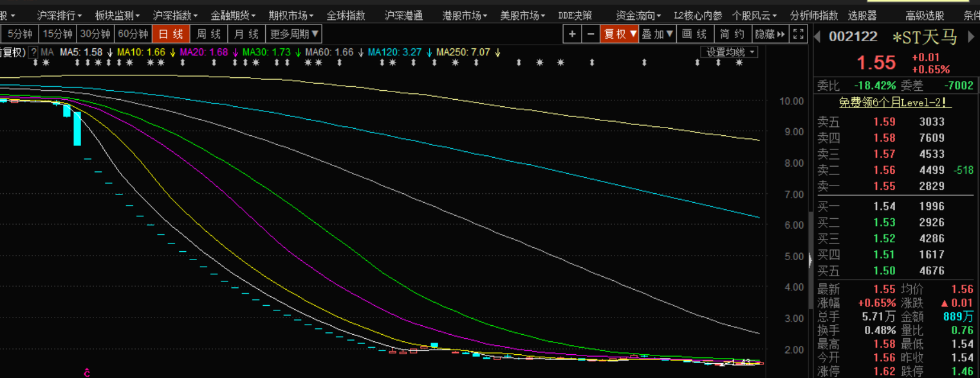980x378 pixels.
Task: Click the zoom in plus button
Action: [572, 34]
